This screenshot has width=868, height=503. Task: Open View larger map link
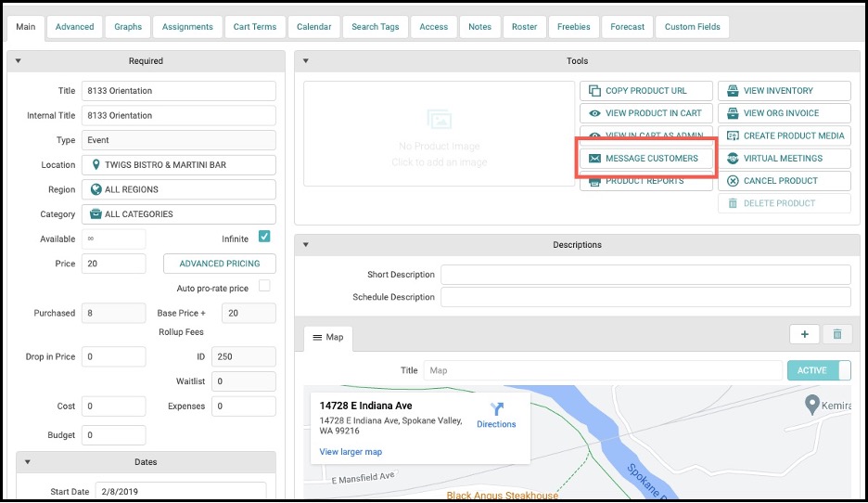click(x=351, y=452)
